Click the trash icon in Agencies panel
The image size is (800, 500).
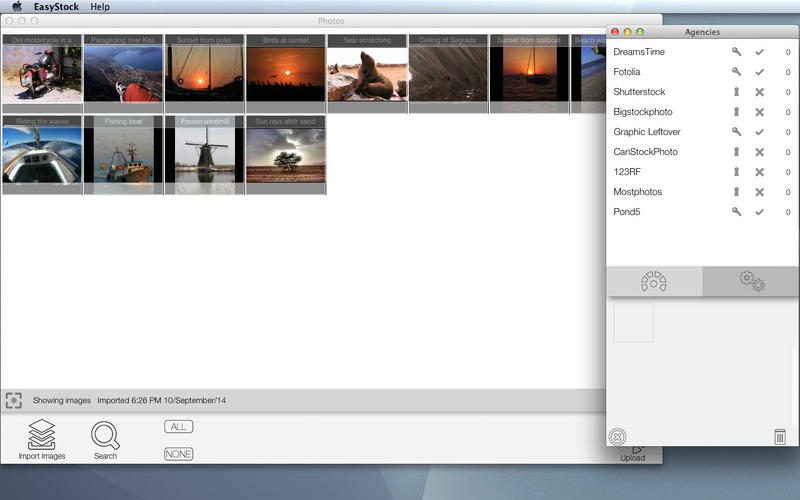[780, 437]
